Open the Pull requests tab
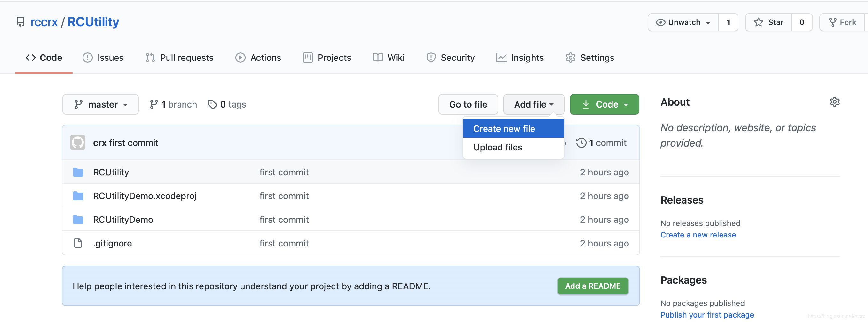Viewport: 868px width, 322px height. pyautogui.click(x=180, y=58)
